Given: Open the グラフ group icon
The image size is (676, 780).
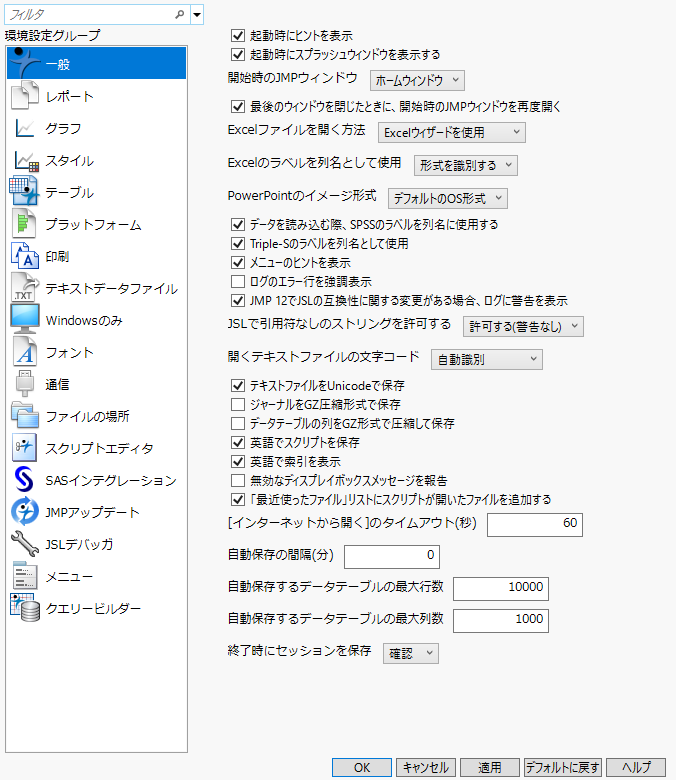Looking at the screenshot, I should point(24,128).
